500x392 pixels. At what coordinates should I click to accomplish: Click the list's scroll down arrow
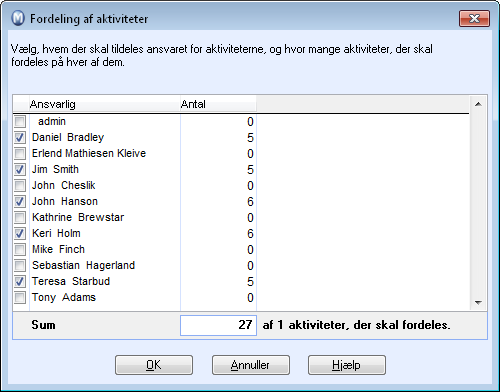pos(478,303)
